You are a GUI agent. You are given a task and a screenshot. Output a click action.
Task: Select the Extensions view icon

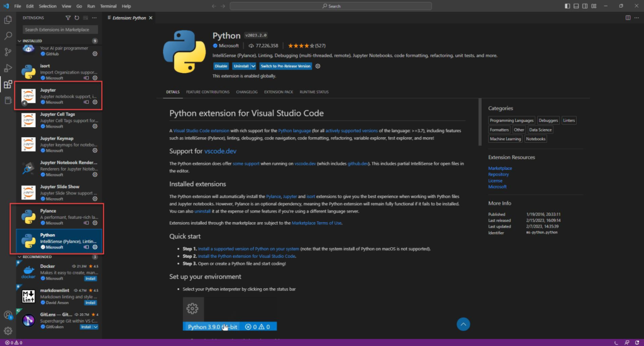point(8,85)
